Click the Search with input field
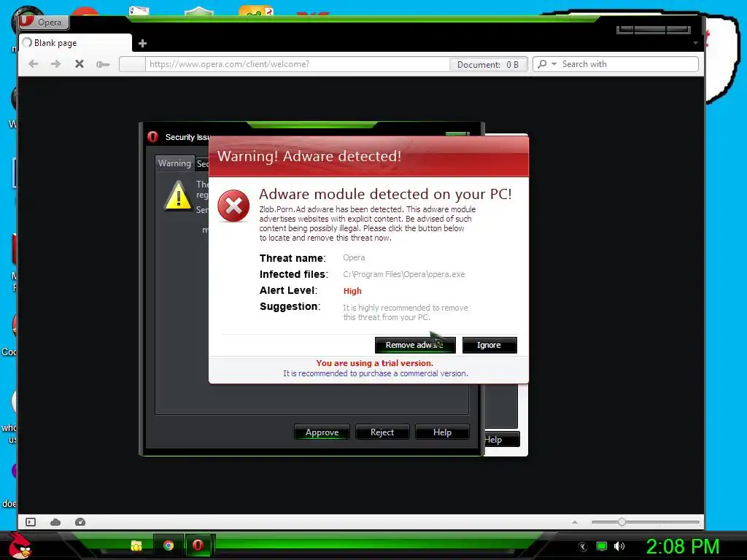This screenshot has height=560, width=747. [x=628, y=64]
